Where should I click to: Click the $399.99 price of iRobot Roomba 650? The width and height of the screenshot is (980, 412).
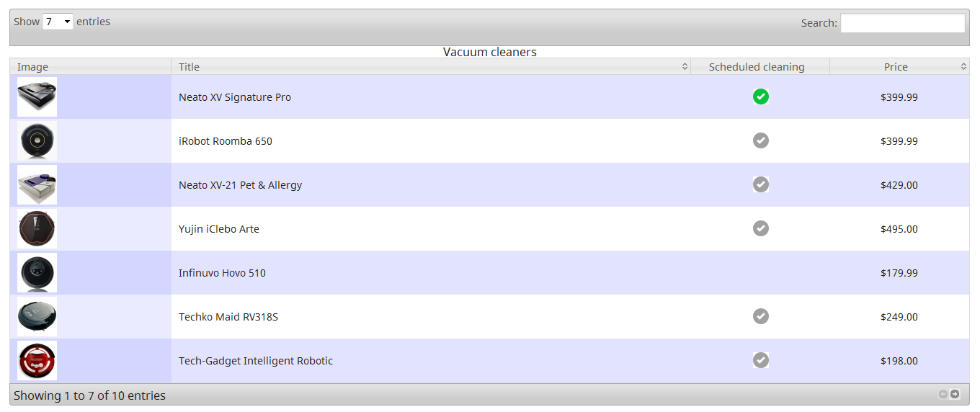click(899, 141)
